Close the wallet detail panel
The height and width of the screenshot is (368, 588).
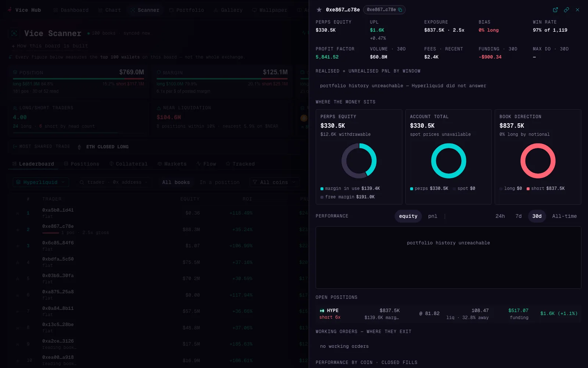577,10
